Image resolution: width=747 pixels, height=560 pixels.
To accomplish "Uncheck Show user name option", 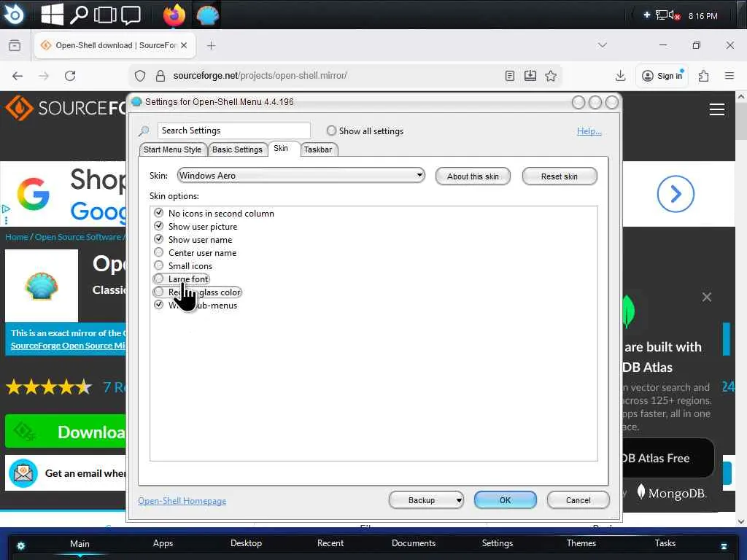I will click(158, 239).
